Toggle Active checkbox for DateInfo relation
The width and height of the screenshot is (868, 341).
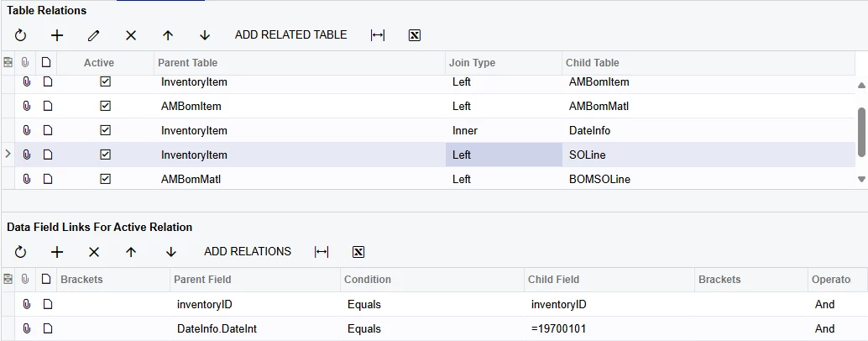pos(105,131)
